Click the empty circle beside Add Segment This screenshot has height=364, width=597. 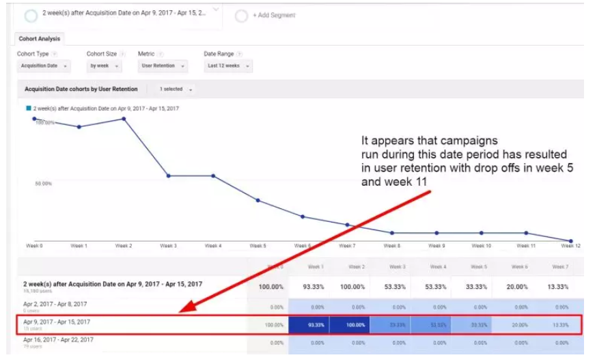click(x=241, y=16)
